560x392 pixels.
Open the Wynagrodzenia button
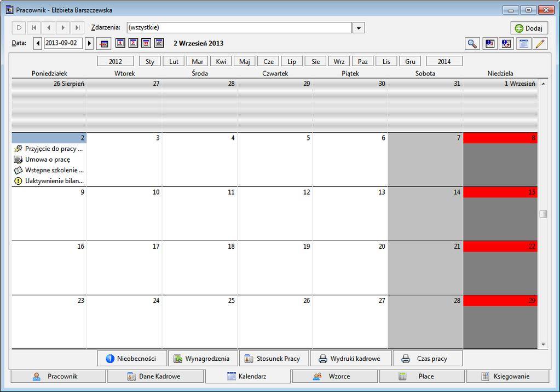coord(203,359)
